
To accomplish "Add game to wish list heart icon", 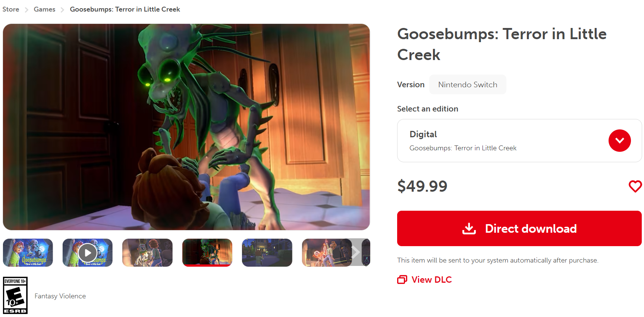I will 635,186.
